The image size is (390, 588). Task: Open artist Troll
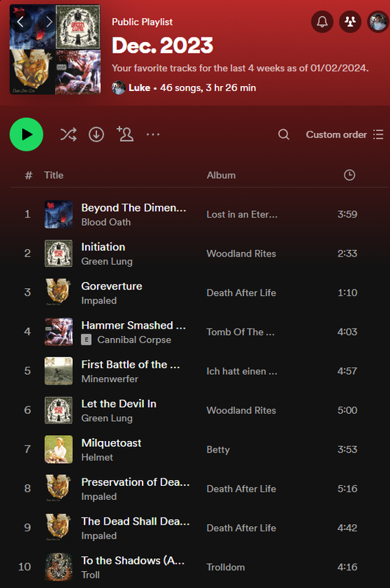tap(90, 575)
